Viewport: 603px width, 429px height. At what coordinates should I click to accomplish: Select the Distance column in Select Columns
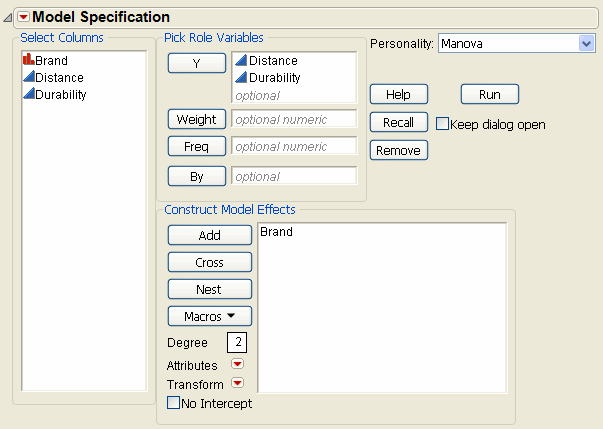point(58,77)
